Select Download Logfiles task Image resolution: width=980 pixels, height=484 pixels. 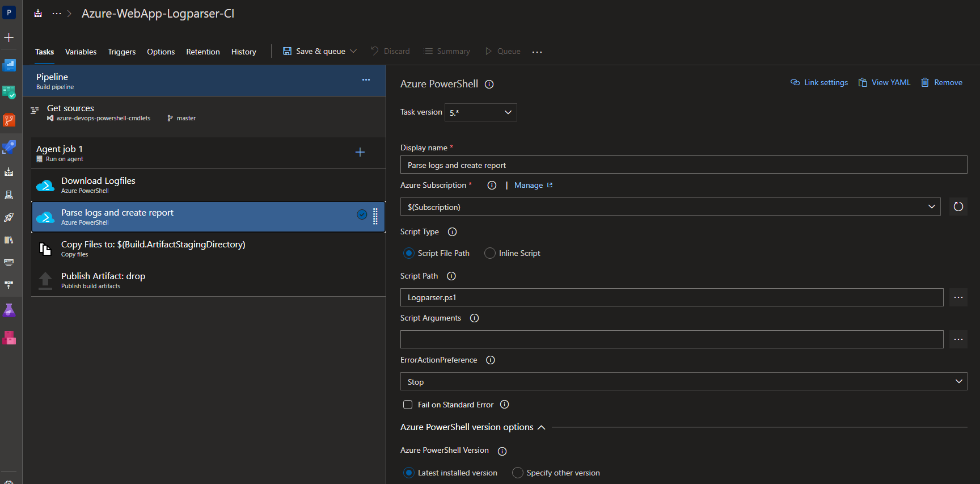208,185
